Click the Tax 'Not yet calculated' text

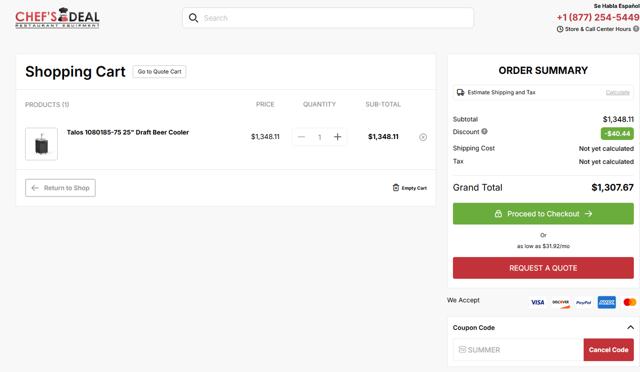point(606,162)
